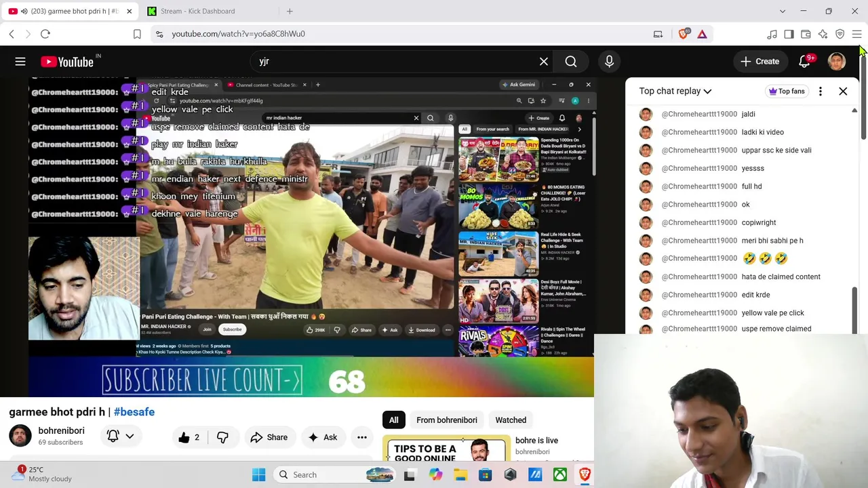The image size is (868, 488).
Task: Open Microsoft Store from taskbar
Action: pos(486,475)
